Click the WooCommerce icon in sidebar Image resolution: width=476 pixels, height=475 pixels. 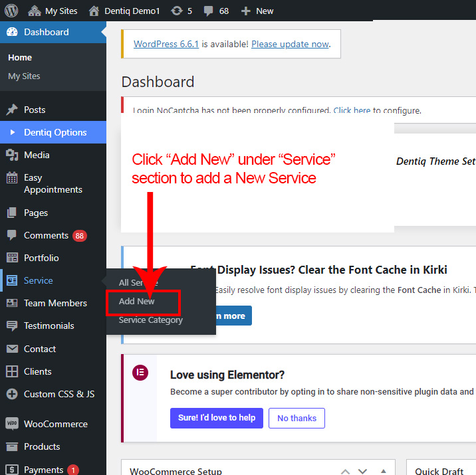pos(12,424)
